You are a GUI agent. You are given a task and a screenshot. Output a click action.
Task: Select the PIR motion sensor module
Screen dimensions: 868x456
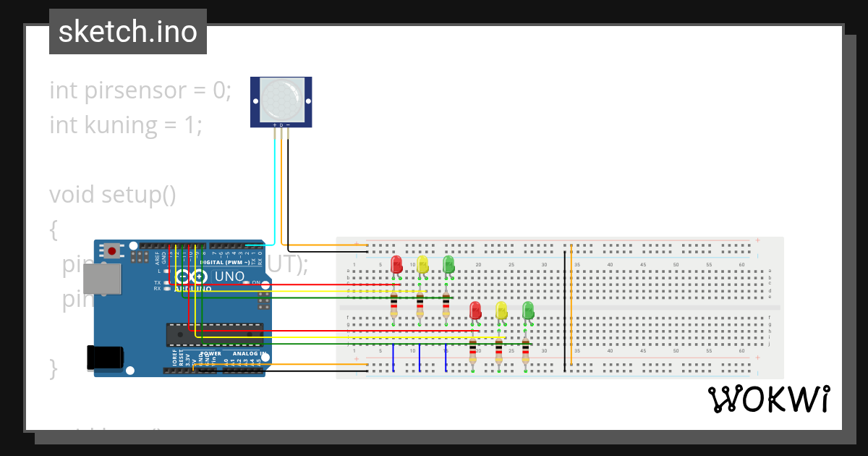281,101
